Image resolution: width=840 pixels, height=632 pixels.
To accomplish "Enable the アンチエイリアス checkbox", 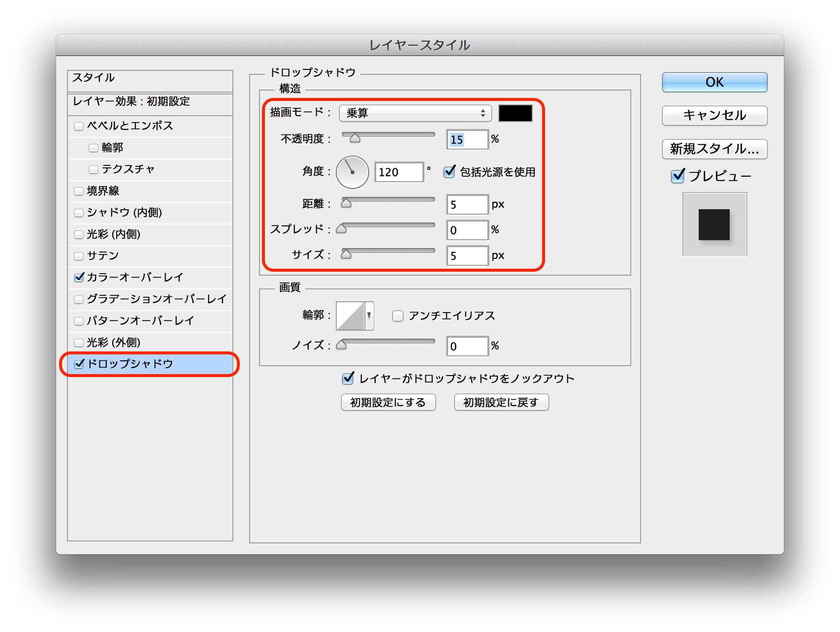I will (x=398, y=316).
